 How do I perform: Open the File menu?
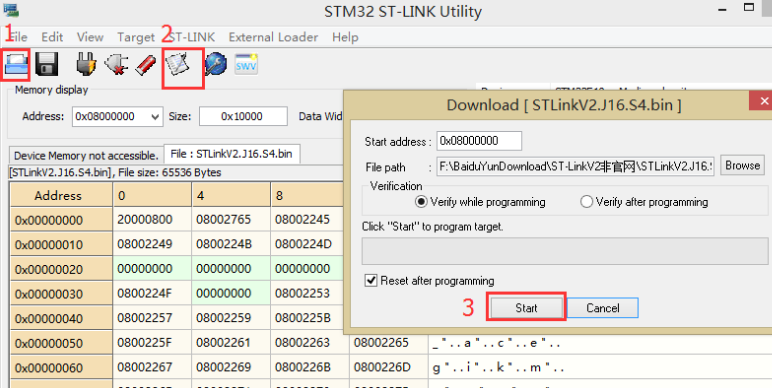tap(18, 37)
